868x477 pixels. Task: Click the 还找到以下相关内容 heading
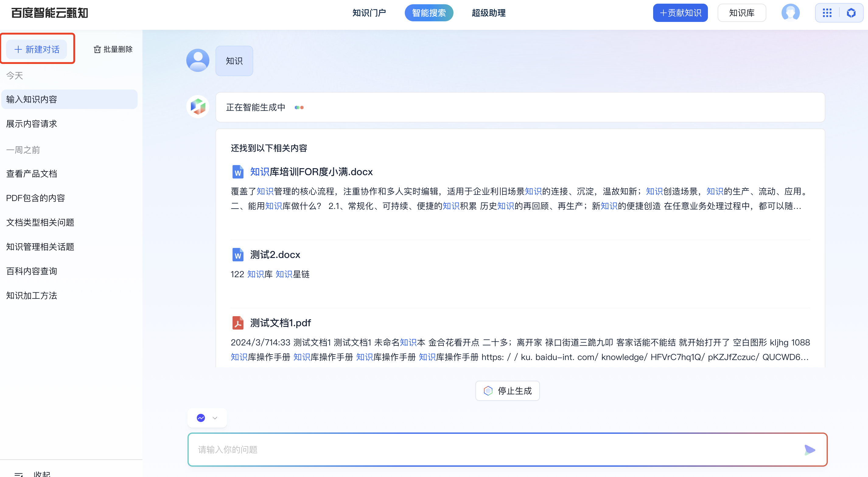[269, 148]
